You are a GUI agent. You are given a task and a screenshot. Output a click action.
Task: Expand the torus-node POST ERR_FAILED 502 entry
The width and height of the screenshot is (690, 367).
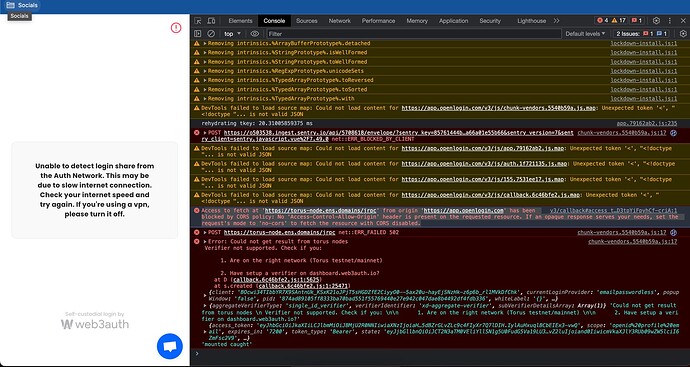coord(205,232)
